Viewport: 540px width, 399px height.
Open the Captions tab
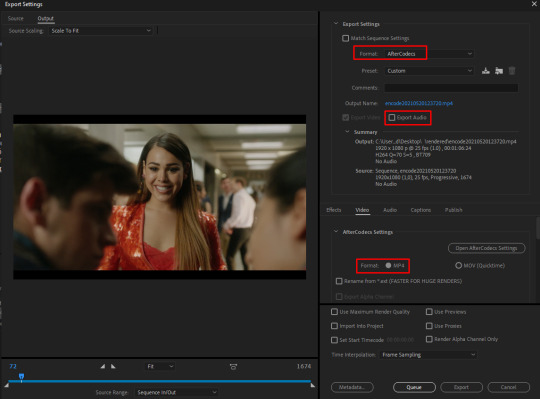coord(420,210)
